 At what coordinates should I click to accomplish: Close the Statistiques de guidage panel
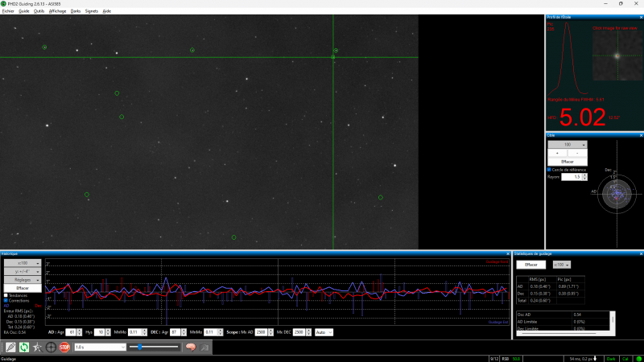pyautogui.click(x=641, y=253)
